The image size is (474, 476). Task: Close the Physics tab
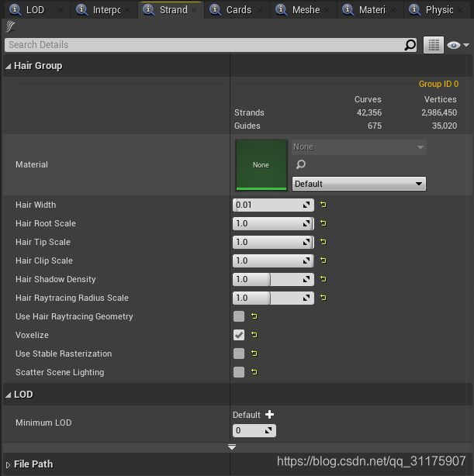click(460, 10)
